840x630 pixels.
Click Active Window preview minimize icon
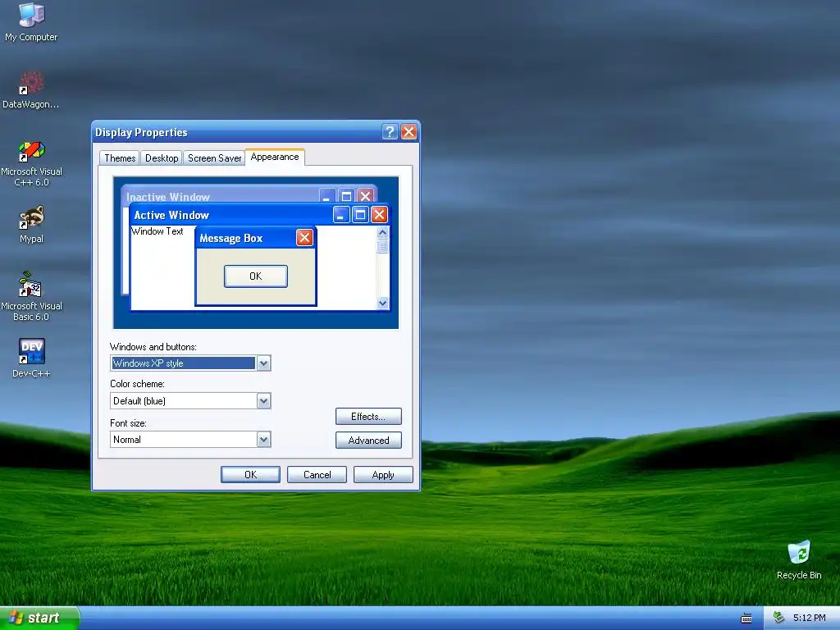pyautogui.click(x=341, y=215)
